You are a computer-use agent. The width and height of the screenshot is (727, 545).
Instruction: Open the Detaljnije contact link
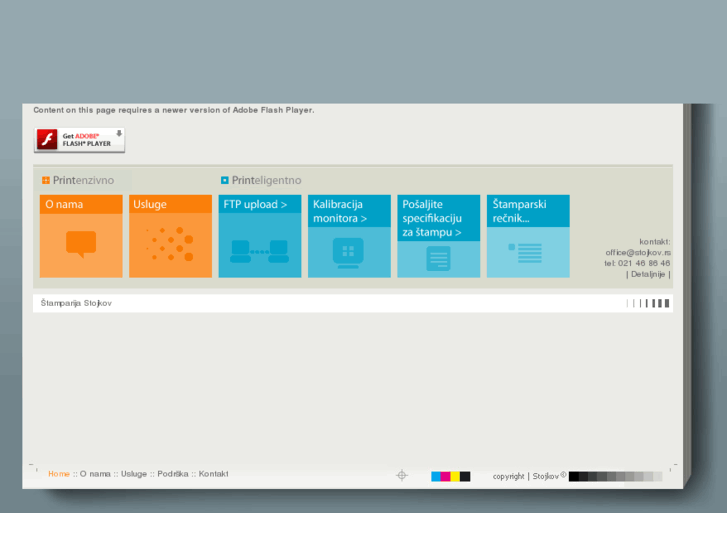pos(648,274)
